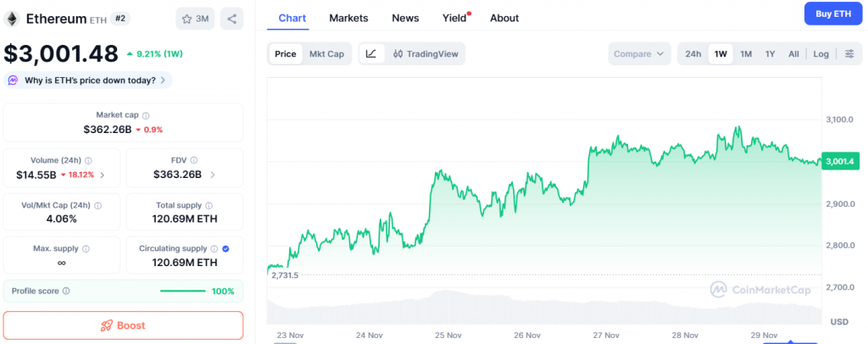Open the Yield tab
This screenshot has height=344, width=868.
click(x=454, y=18)
